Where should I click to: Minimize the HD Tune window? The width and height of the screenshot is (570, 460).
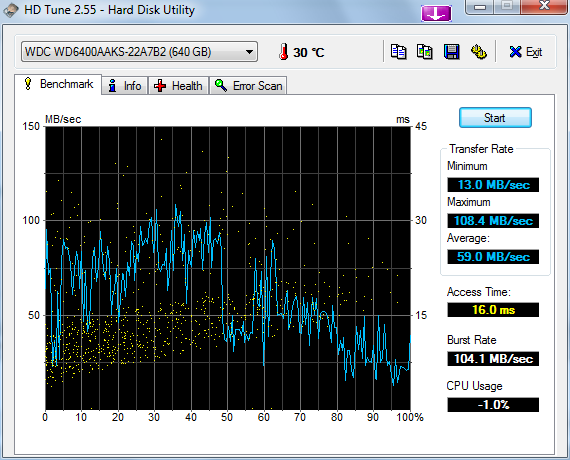tap(480, 7)
